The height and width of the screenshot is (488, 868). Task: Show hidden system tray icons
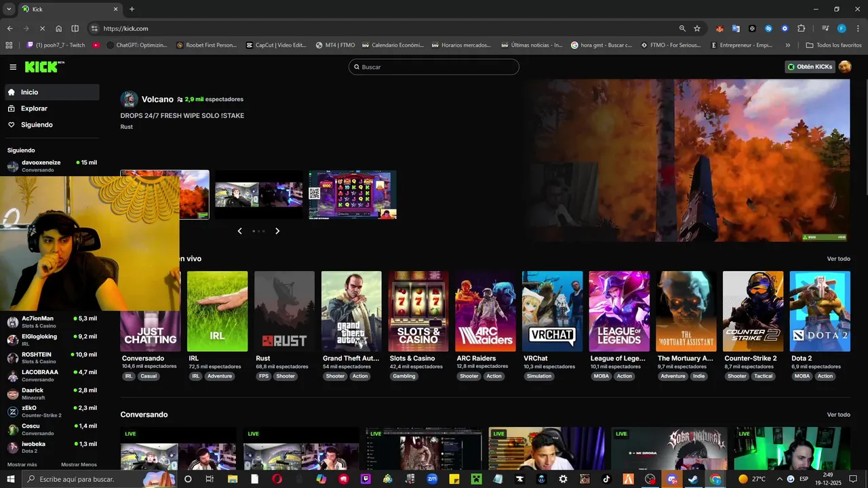pyautogui.click(x=778, y=479)
